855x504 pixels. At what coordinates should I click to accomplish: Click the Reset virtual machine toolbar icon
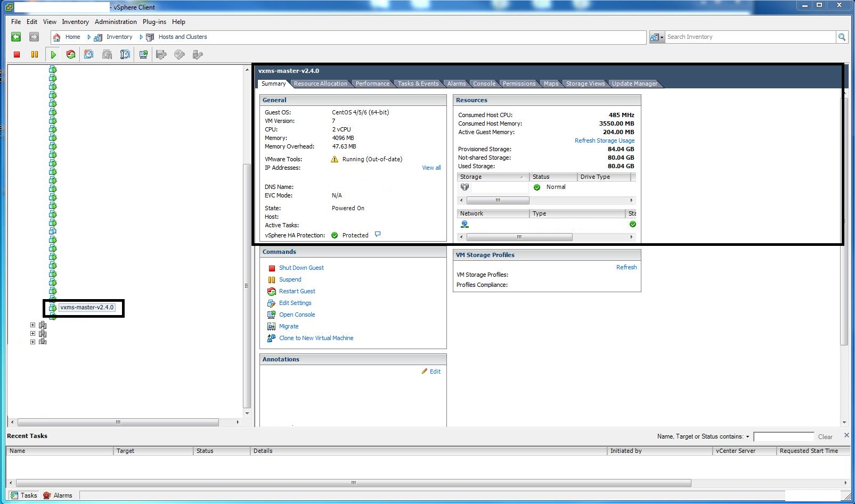click(x=70, y=54)
